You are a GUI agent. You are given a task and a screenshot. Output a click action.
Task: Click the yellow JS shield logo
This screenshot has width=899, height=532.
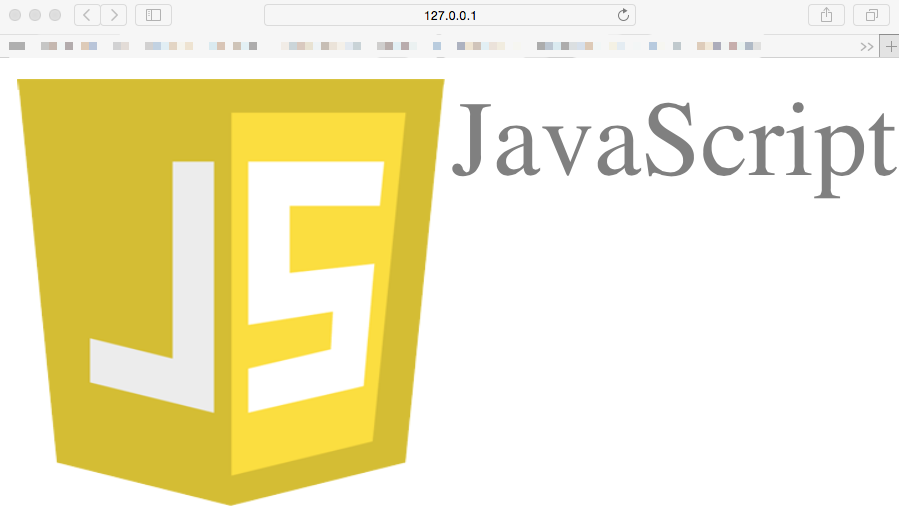230,292
